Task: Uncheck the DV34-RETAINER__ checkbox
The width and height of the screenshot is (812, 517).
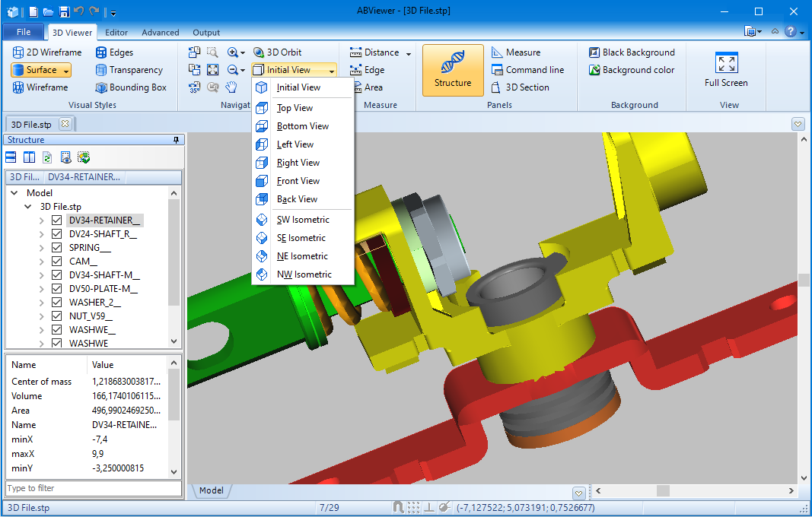Action: [57, 220]
